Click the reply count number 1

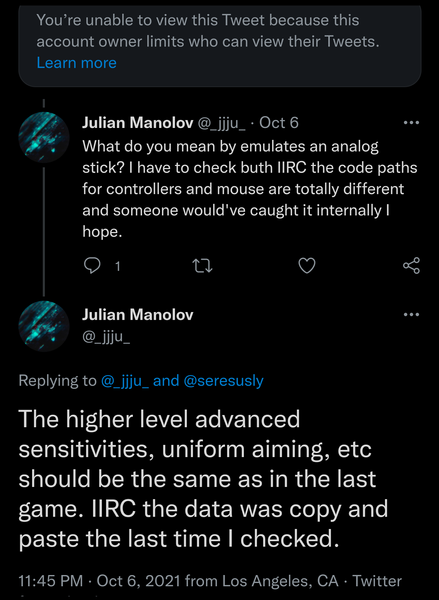click(x=118, y=266)
